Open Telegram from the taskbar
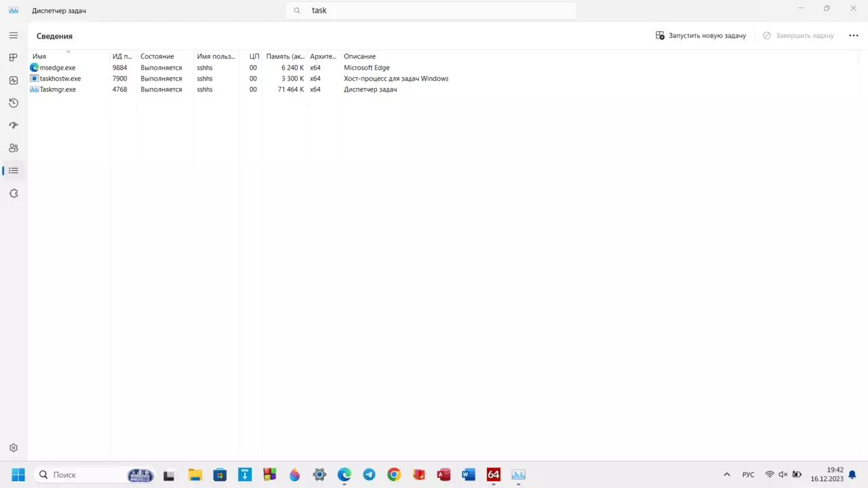This screenshot has width=868, height=488. pos(369,474)
